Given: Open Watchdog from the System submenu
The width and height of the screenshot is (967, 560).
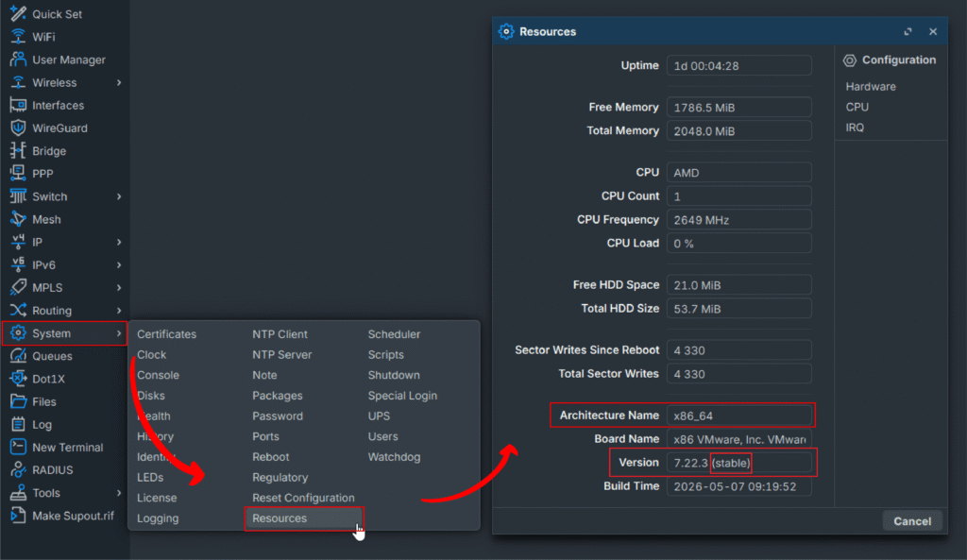Looking at the screenshot, I should pos(394,457).
